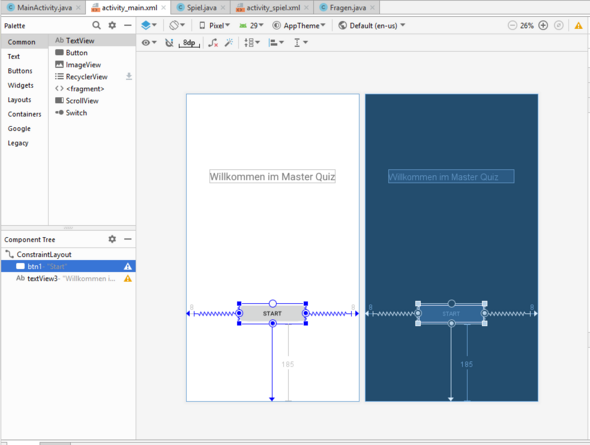Select Layouts palette category
590x445 pixels.
click(25, 100)
